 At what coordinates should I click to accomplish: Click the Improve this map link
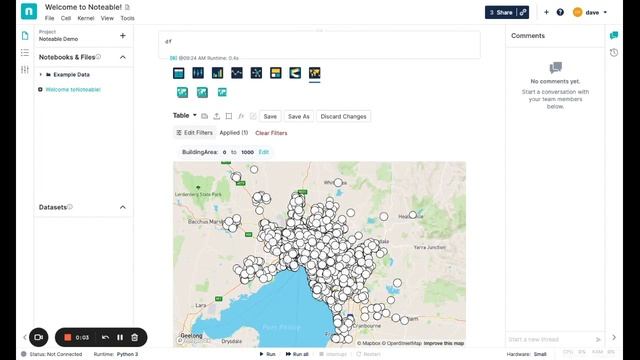(x=444, y=343)
